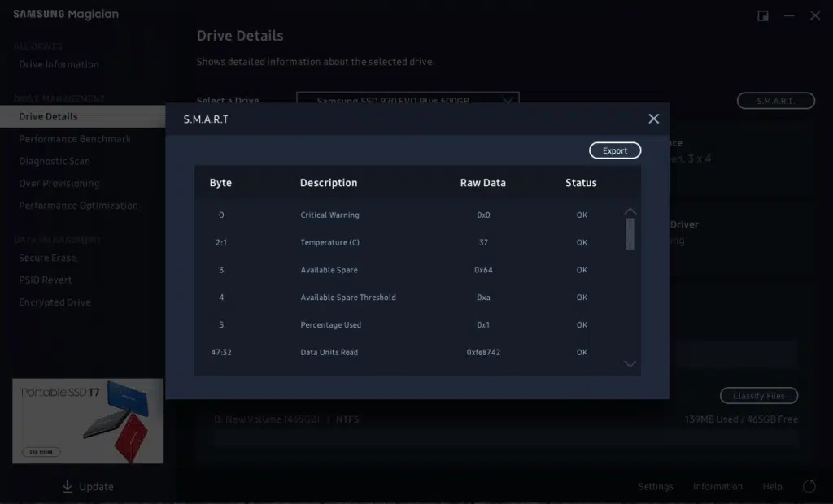Select Drive Details in sidebar
The image size is (833, 504).
82,116
